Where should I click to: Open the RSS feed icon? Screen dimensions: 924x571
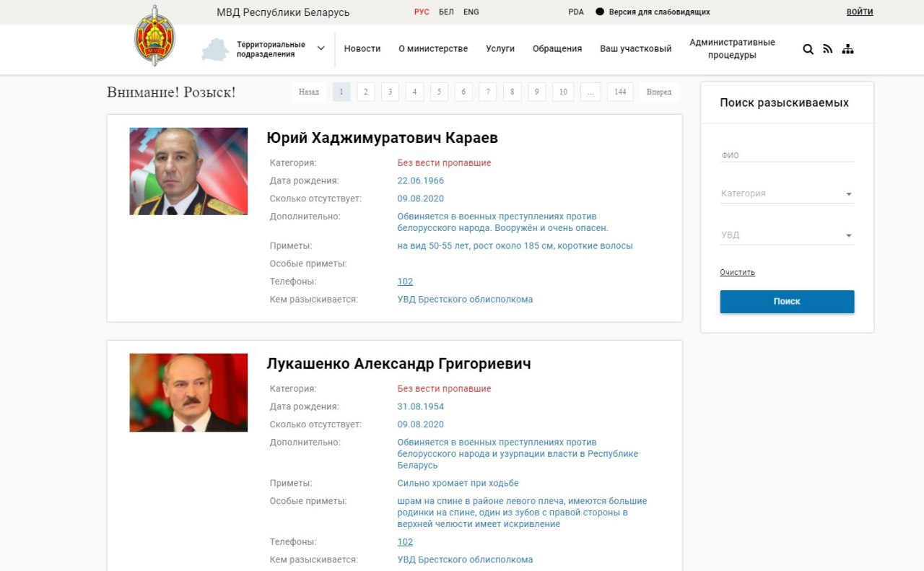coord(827,49)
